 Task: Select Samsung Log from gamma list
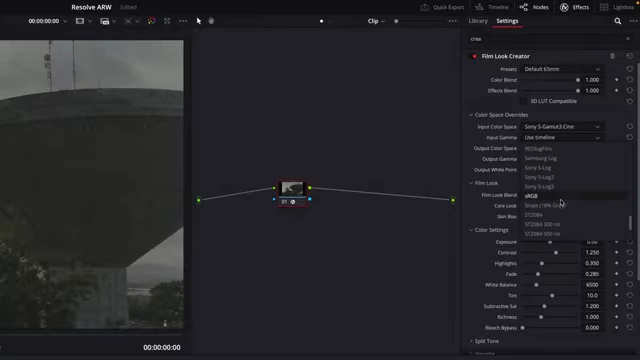[x=540, y=158]
